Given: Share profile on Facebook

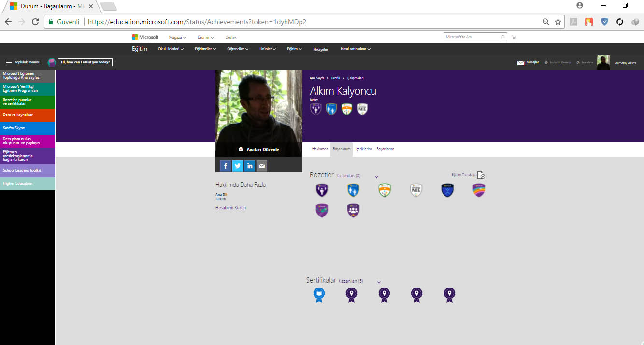Looking at the screenshot, I should click(x=226, y=166).
